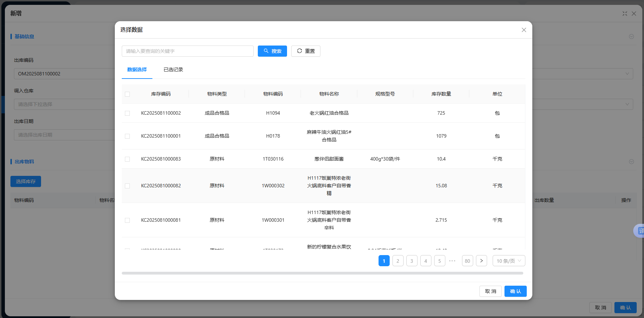Click the pagination ellipsis jump icon
644x318 pixels.
pos(452,261)
